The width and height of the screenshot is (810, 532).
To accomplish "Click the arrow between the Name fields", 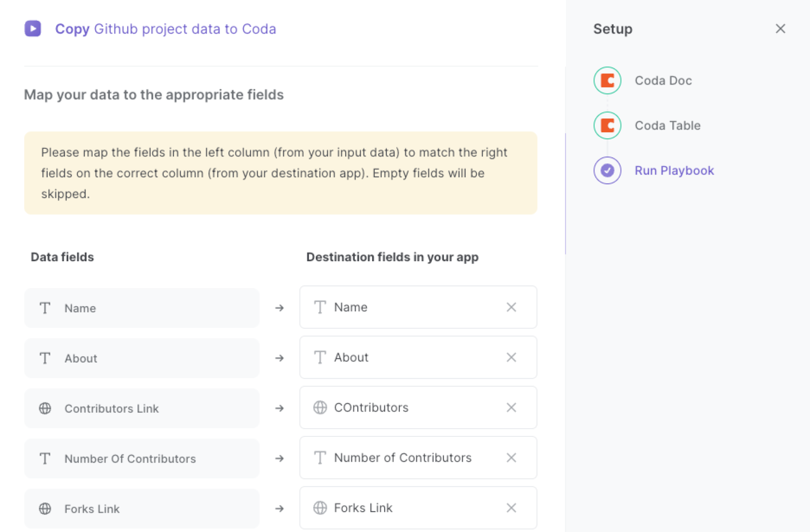I will click(279, 308).
